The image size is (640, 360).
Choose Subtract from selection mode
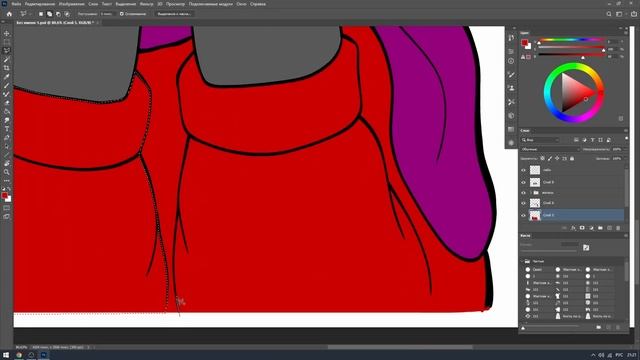click(x=58, y=14)
